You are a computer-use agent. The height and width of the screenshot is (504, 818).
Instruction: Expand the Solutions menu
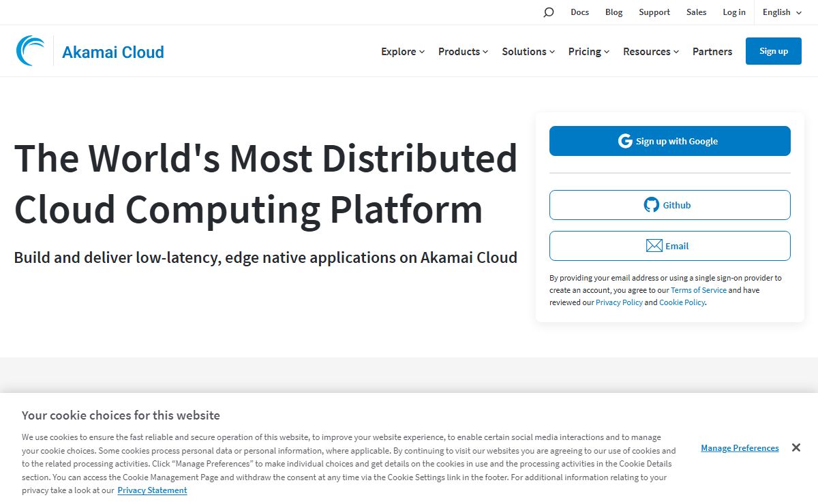pos(528,52)
